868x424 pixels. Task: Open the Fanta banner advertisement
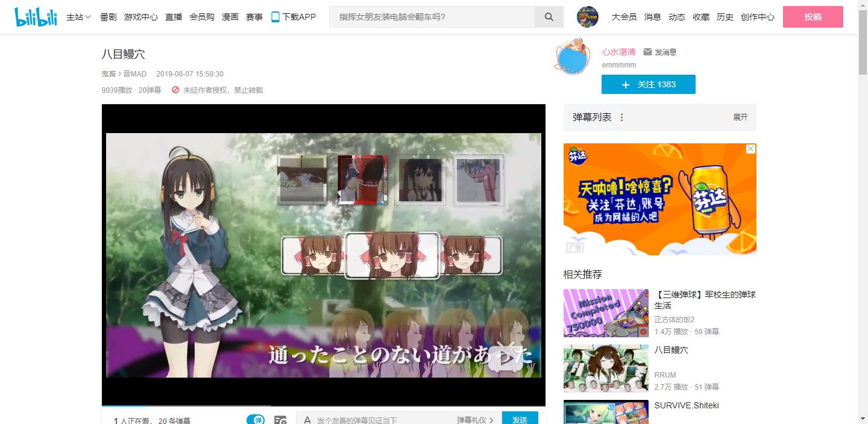click(660, 199)
